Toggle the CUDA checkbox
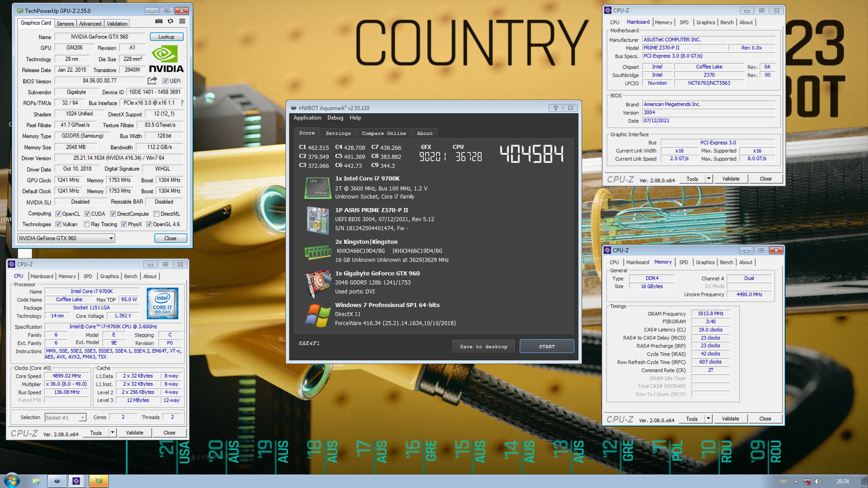Screen dimensions: 868x488 pyautogui.click(x=87, y=214)
